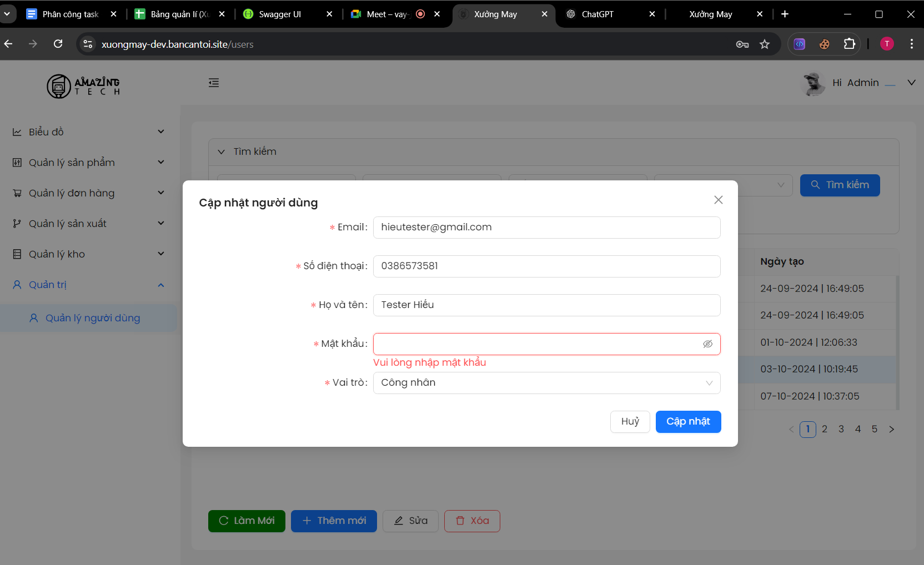Select Quản lý người dùng menu item
This screenshot has width=924, height=565.
pyautogui.click(x=92, y=318)
